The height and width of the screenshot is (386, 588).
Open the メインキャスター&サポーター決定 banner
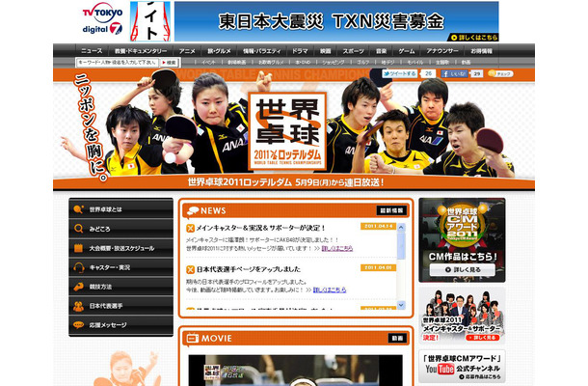(462, 316)
